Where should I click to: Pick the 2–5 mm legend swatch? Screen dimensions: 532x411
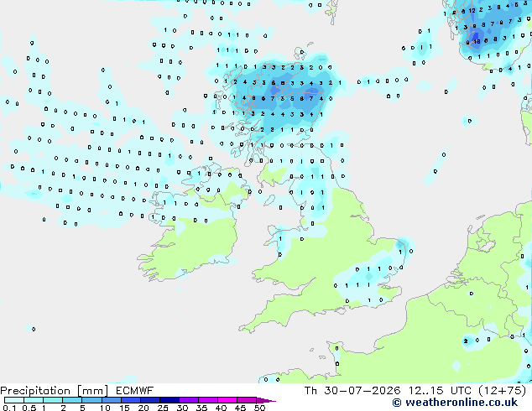(x=72, y=400)
